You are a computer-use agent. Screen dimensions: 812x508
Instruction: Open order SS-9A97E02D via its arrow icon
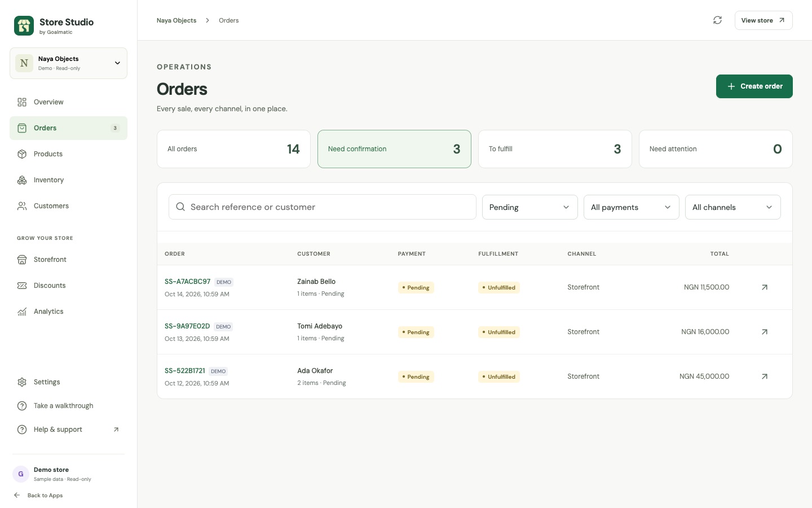[x=765, y=332]
